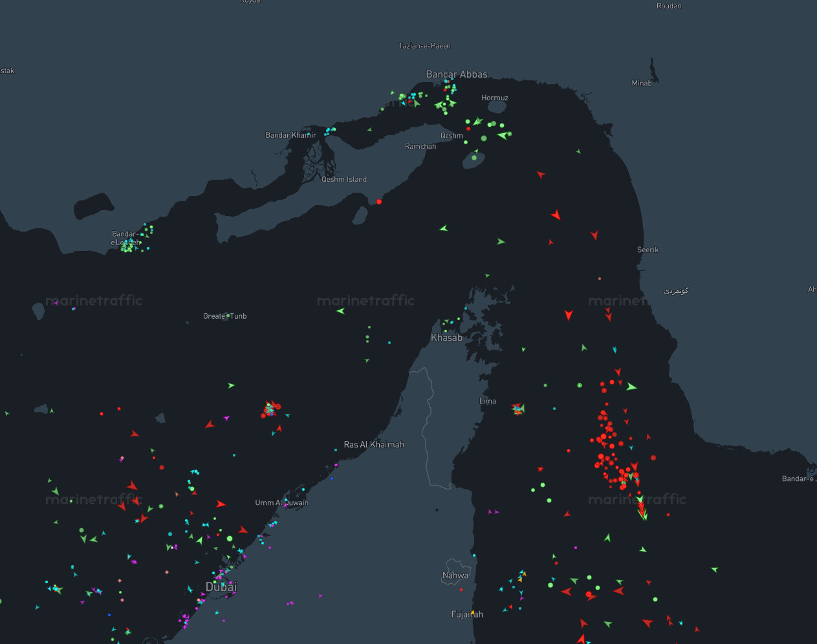Select the lone red dot east of red anchorage cluster
This screenshot has height=644, width=817.
(x=653, y=458)
